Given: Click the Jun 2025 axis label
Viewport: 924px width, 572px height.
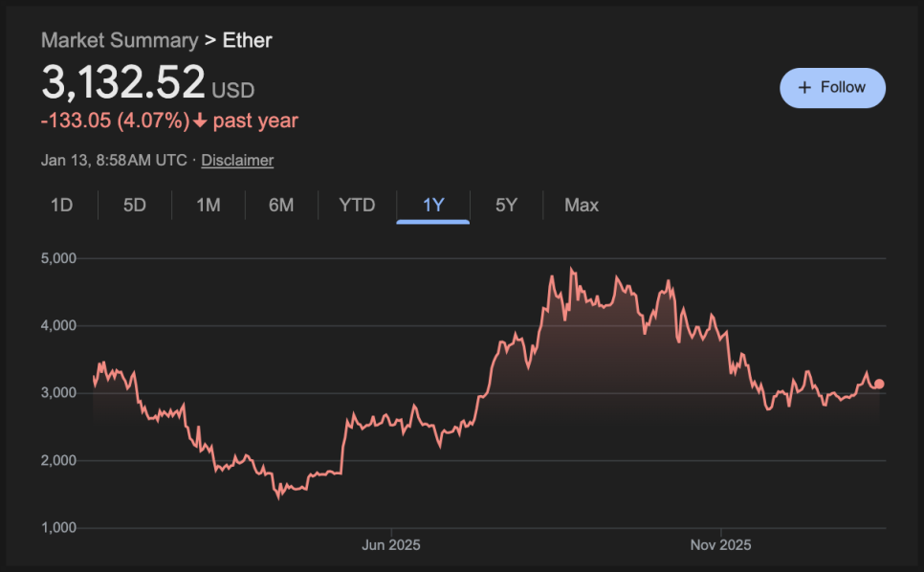Looking at the screenshot, I should (x=390, y=545).
